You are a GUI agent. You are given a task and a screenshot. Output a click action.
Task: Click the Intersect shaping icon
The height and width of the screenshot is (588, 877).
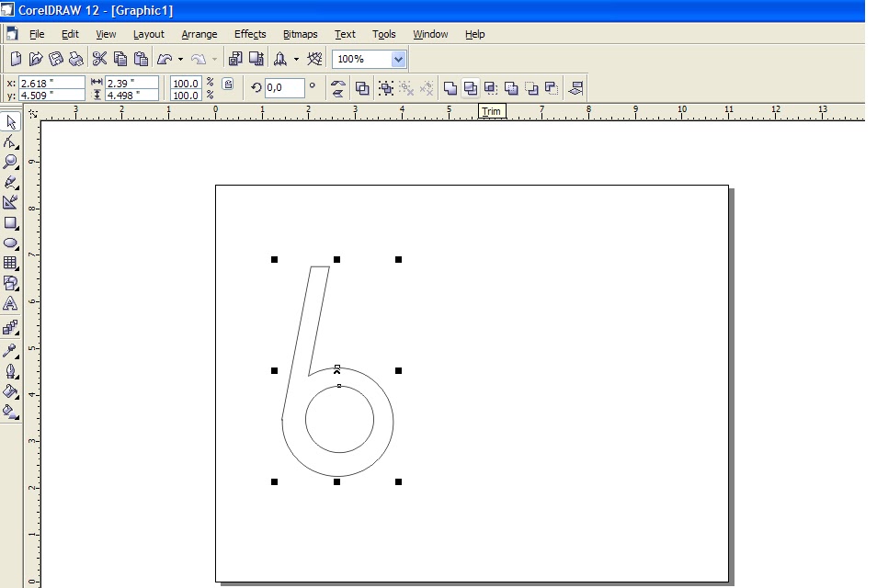pyautogui.click(x=491, y=88)
